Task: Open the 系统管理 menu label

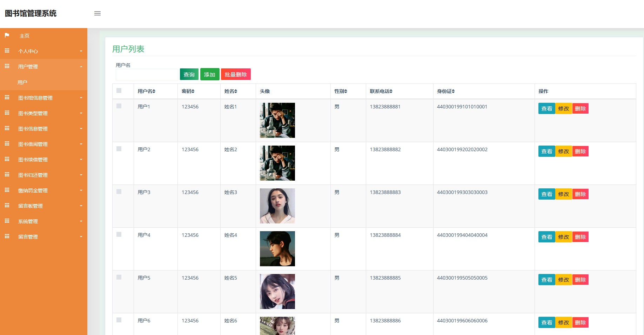Action: [28, 221]
